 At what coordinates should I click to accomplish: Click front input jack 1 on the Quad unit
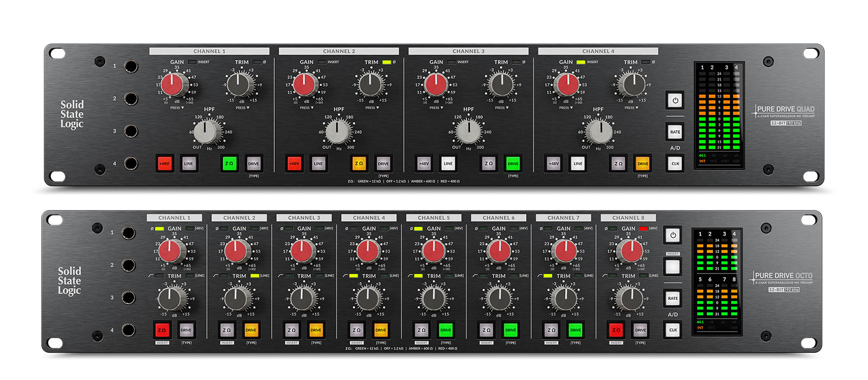pyautogui.click(x=131, y=66)
